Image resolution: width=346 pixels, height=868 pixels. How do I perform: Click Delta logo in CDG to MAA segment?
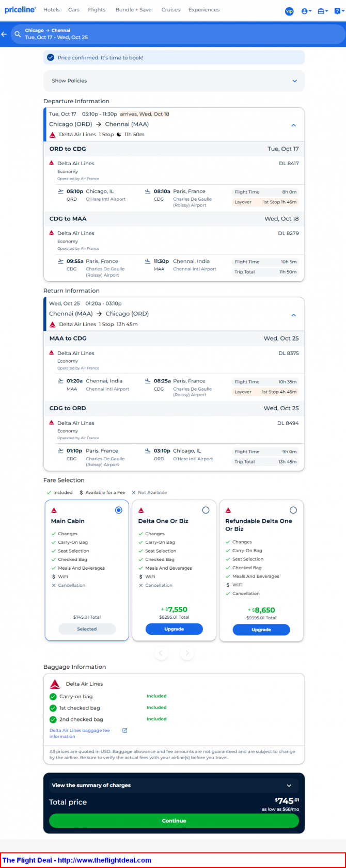tap(52, 233)
